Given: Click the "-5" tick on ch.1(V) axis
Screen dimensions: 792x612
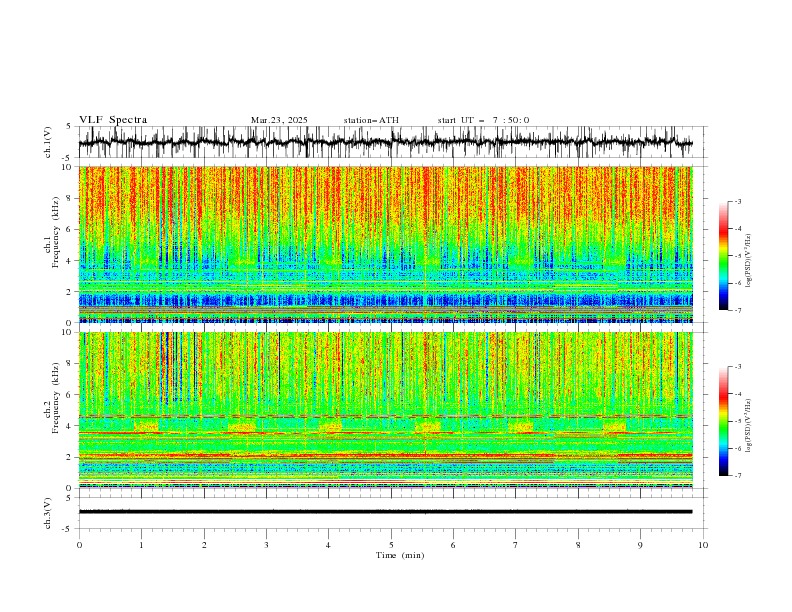Looking at the screenshot, I should [x=68, y=158].
